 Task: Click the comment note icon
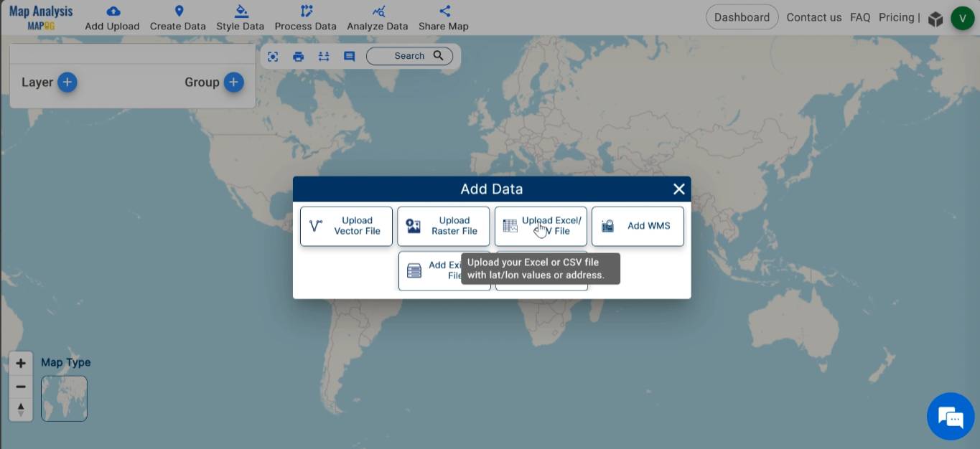click(349, 56)
